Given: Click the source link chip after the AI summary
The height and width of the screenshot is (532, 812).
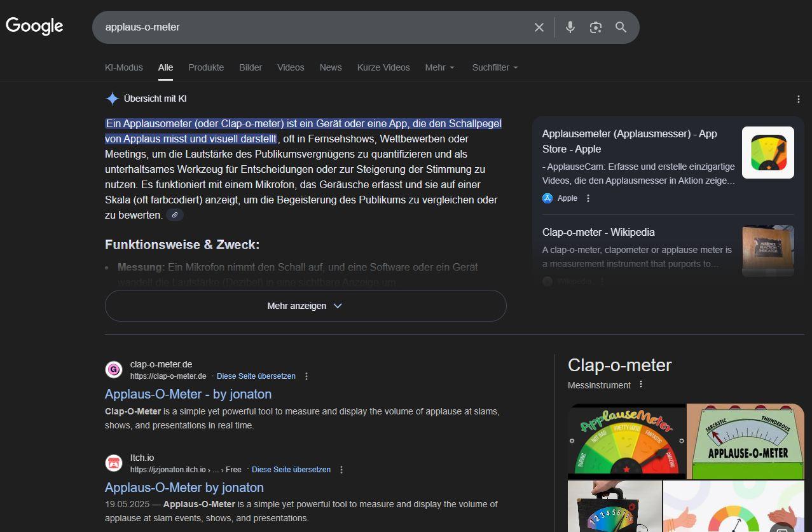Looking at the screenshot, I should pyautogui.click(x=175, y=215).
